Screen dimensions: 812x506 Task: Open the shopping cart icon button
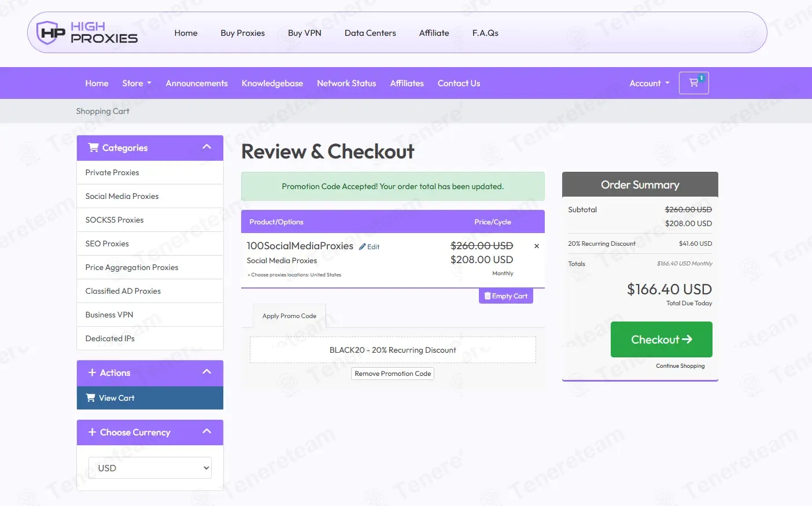[694, 83]
